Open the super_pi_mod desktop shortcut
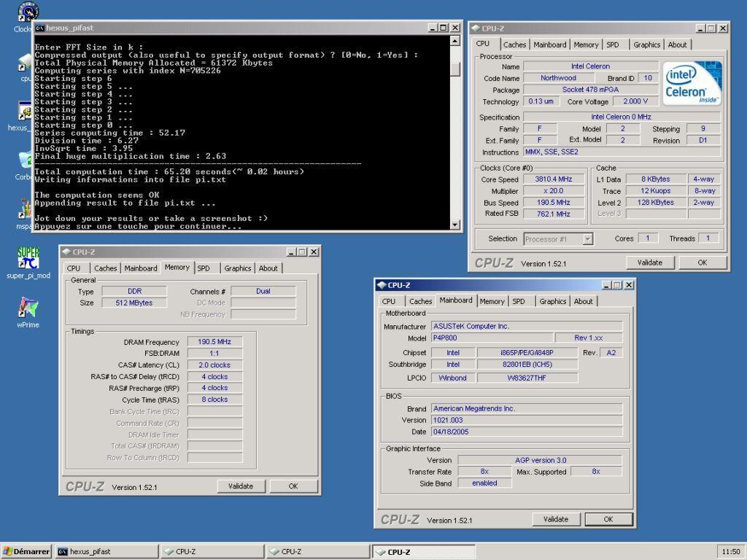 (28, 262)
